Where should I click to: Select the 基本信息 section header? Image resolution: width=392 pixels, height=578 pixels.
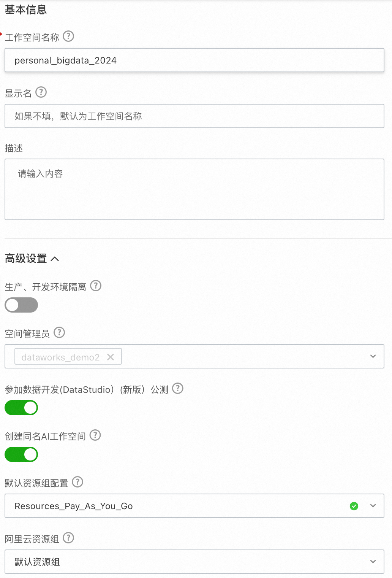[x=25, y=10]
